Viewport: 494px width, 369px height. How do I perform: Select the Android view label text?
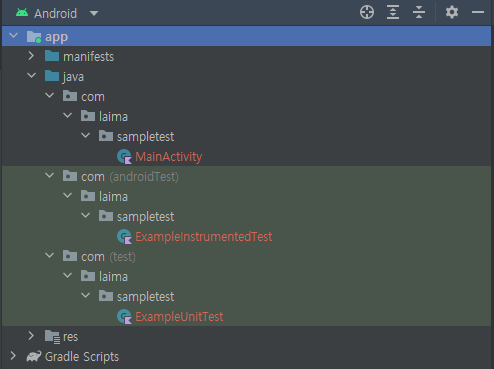coord(55,14)
